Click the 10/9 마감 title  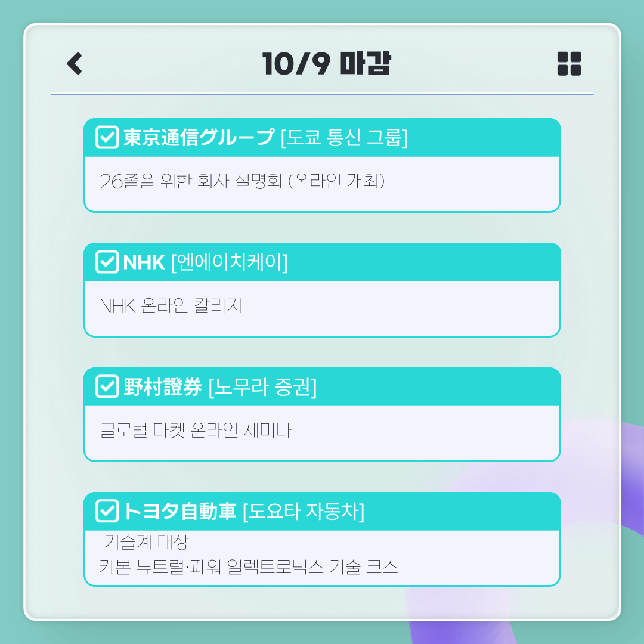(327, 64)
